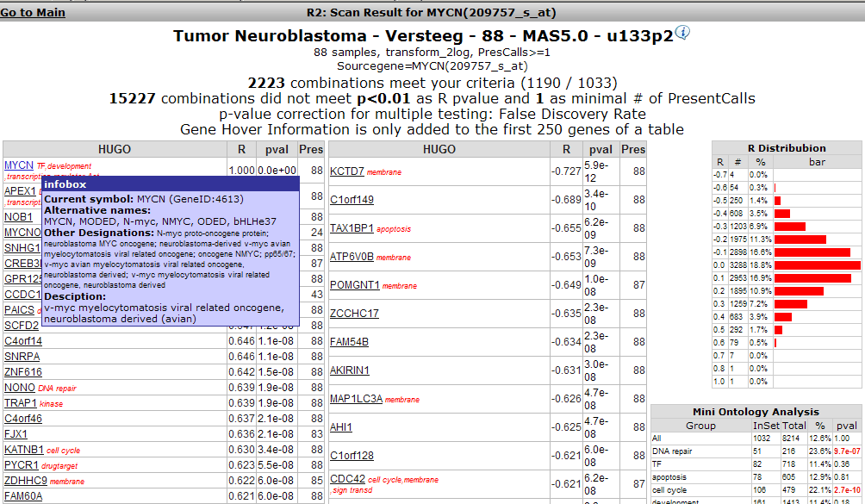The image size is (865, 504).
Task: Select the KCTD7 membrane gene link
Action: coord(345,171)
